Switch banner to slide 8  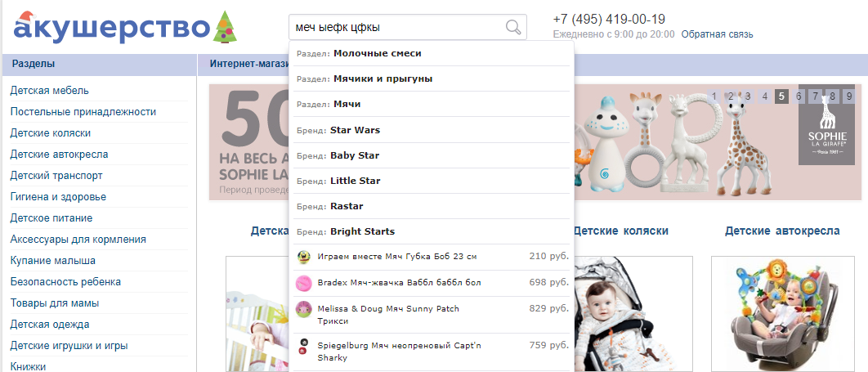tap(832, 96)
